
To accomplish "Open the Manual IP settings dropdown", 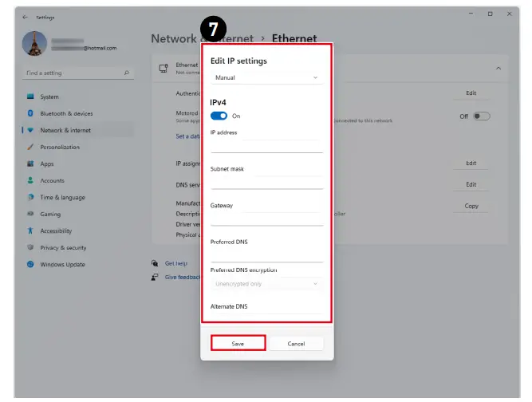I will [x=266, y=77].
